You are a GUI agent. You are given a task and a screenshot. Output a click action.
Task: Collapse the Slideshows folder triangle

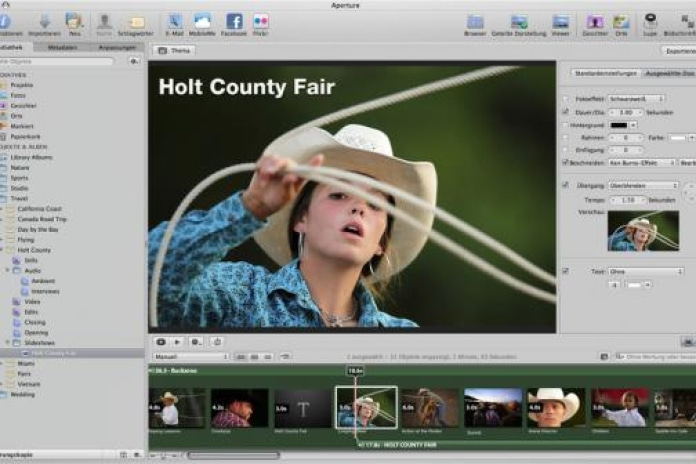[7, 343]
